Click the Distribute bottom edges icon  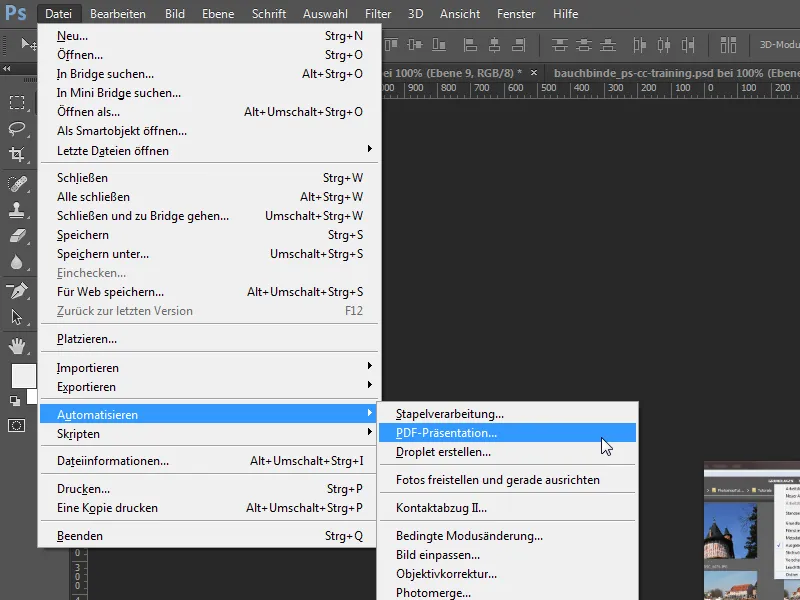point(608,45)
